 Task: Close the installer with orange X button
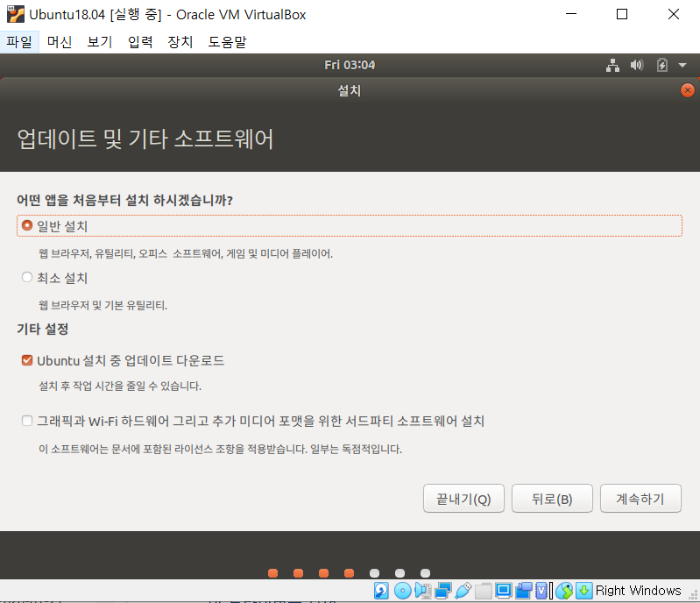coord(688,90)
